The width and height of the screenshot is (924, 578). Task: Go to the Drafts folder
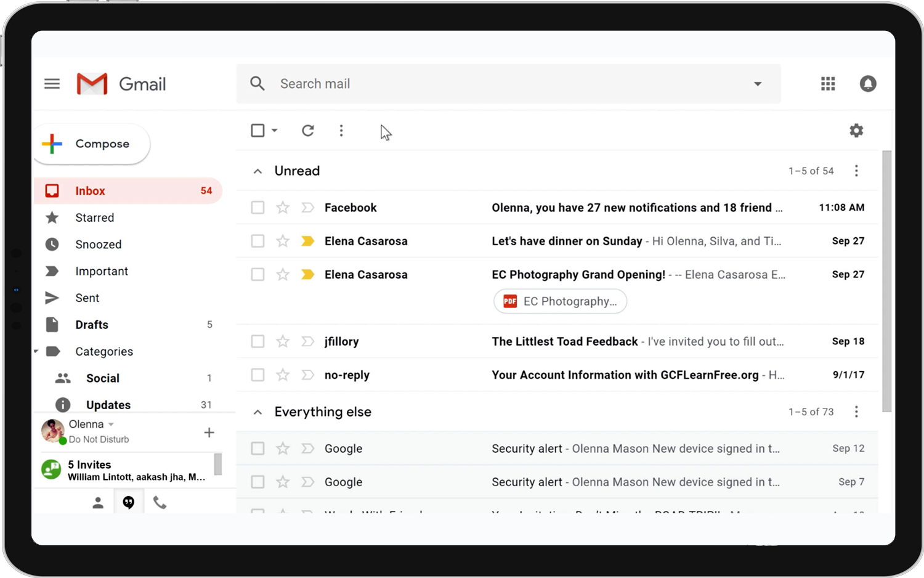click(92, 325)
